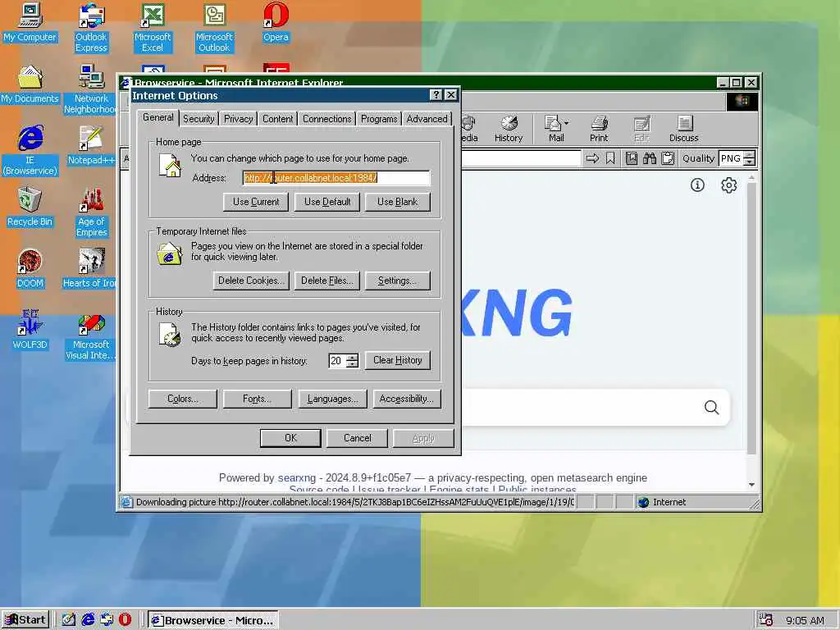Step the Quality PNG value down
The image size is (840, 630).
(x=750, y=162)
